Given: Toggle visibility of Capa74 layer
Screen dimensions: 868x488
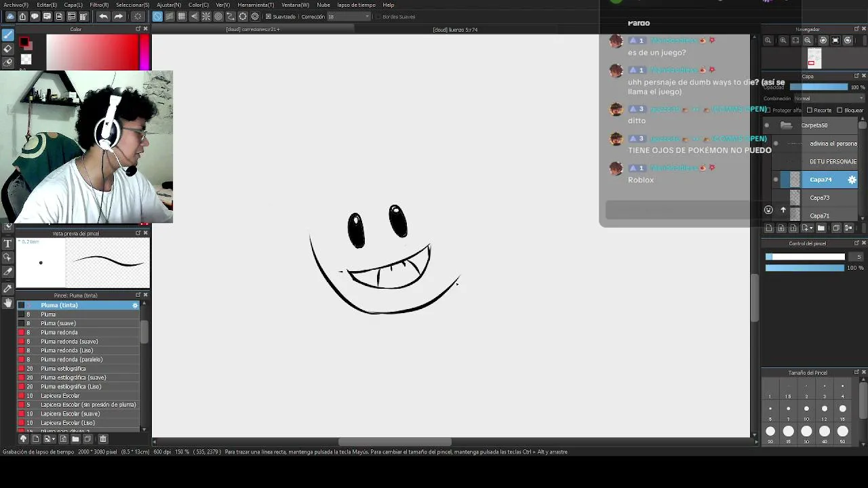Looking at the screenshot, I should (x=776, y=180).
